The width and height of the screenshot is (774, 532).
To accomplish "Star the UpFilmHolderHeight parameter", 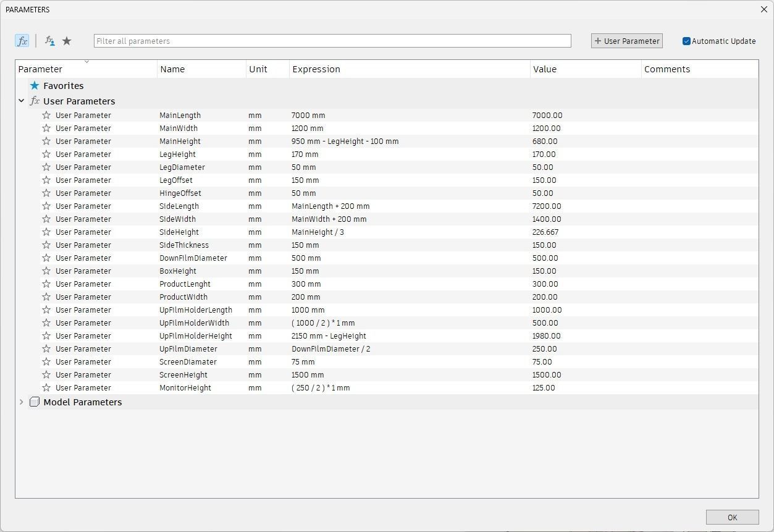I will point(46,336).
